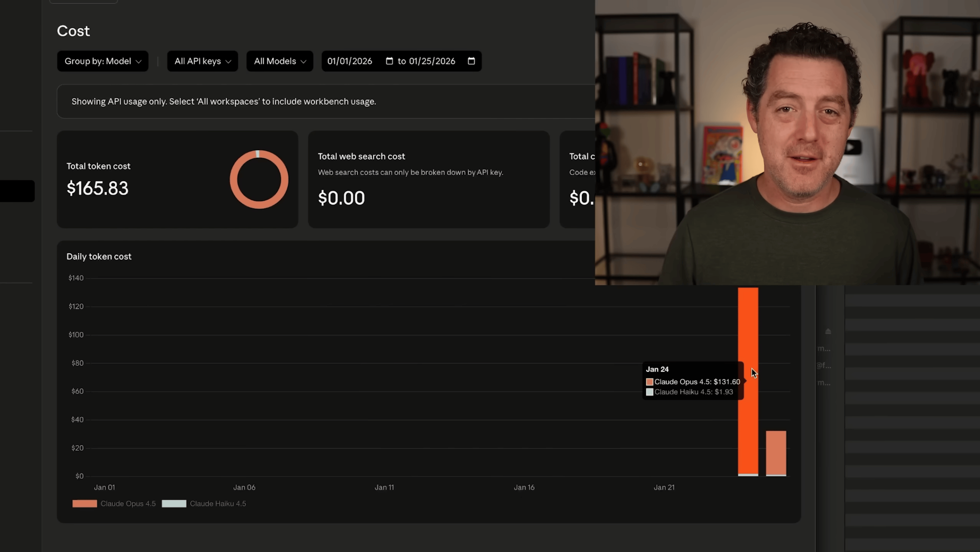The width and height of the screenshot is (980, 552).
Task: Select the highlighted black sidebar menu item
Action: tap(17, 191)
